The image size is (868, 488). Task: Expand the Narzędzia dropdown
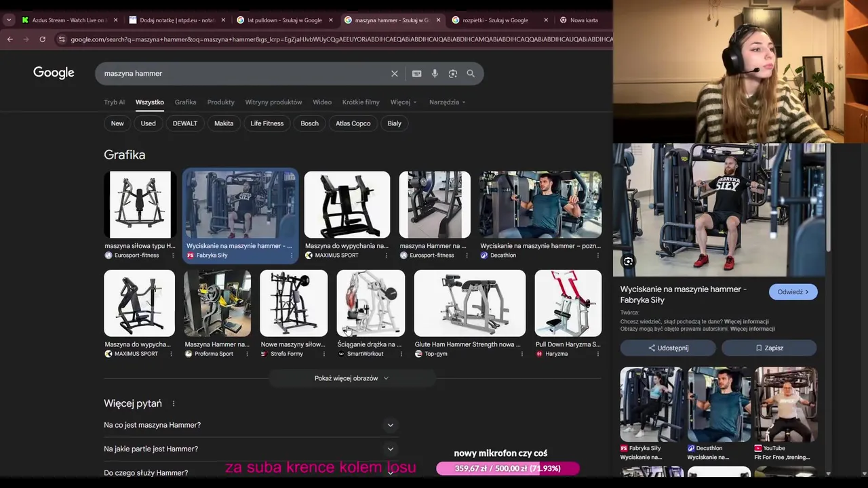point(448,102)
